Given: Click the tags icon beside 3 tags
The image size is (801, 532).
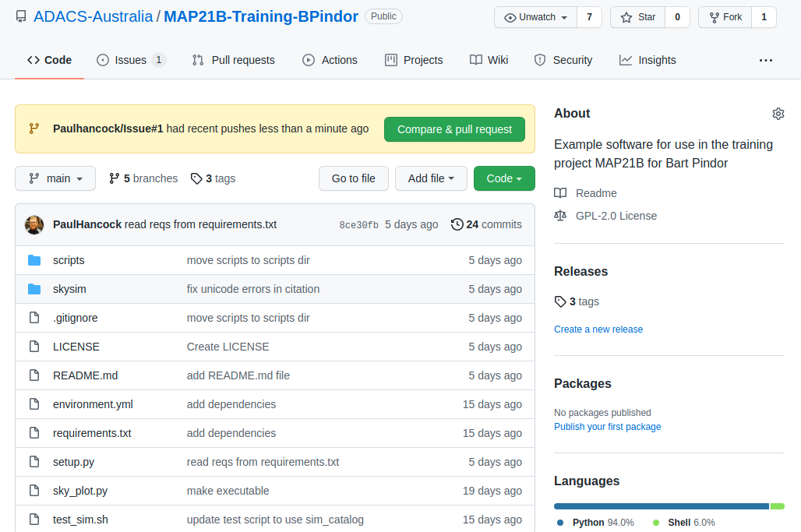Looking at the screenshot, I should [196, 178].
